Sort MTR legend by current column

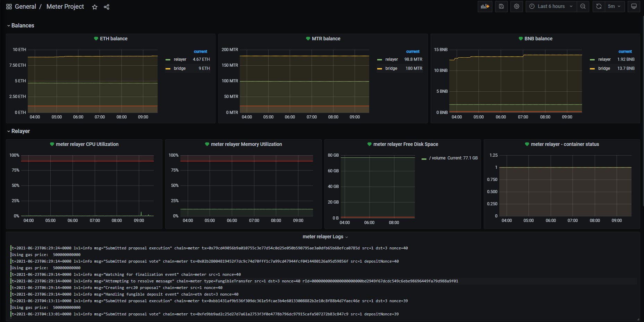413,51
